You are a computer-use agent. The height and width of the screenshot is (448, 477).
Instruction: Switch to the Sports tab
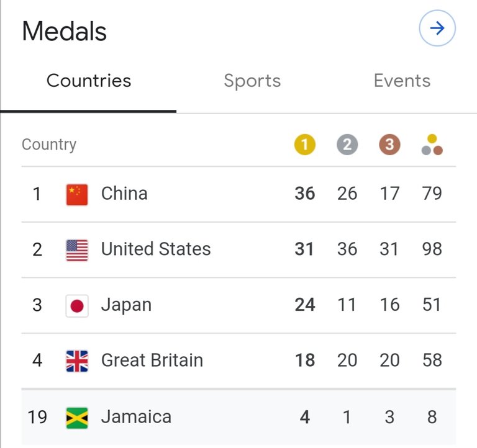(252, 81)
